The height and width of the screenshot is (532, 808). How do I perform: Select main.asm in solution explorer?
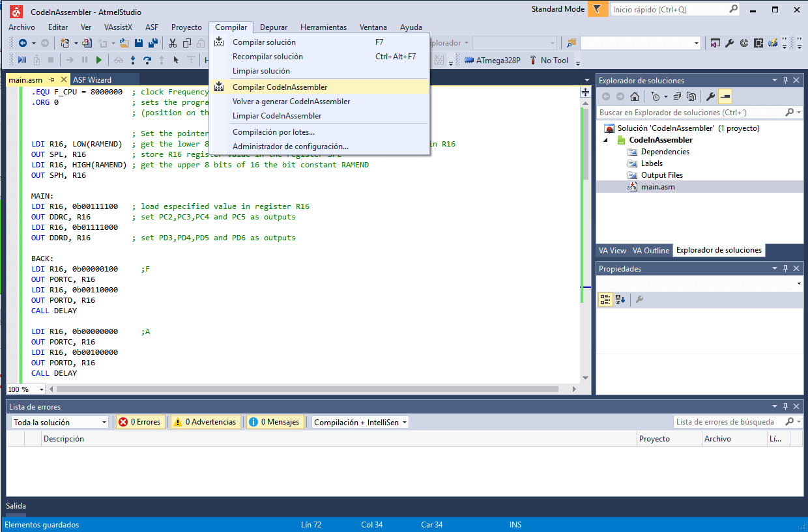pos(658,187)
